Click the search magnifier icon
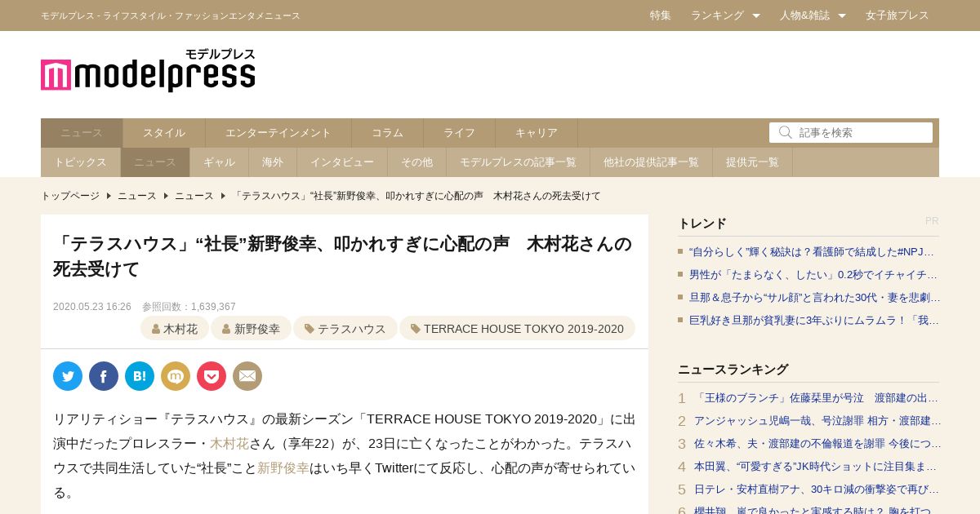This screenshot has width=980, height=514. pyautogui.click(x=785, y=132)
